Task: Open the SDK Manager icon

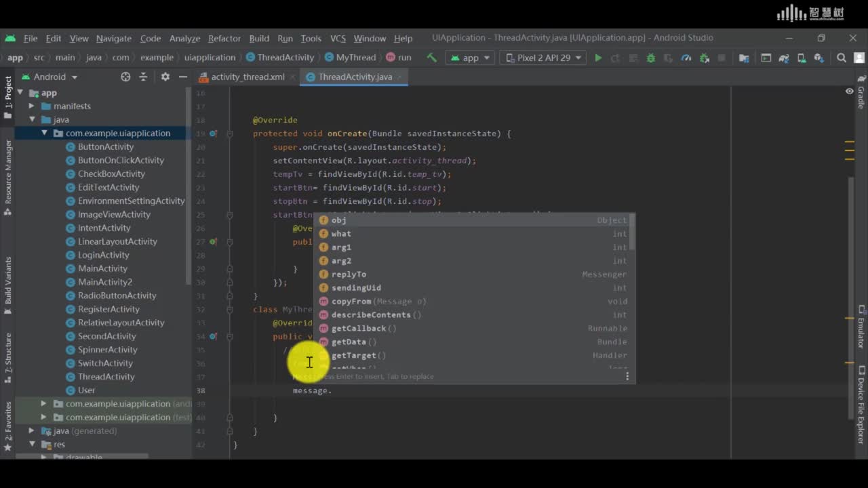Action: (x=818, y=58)
